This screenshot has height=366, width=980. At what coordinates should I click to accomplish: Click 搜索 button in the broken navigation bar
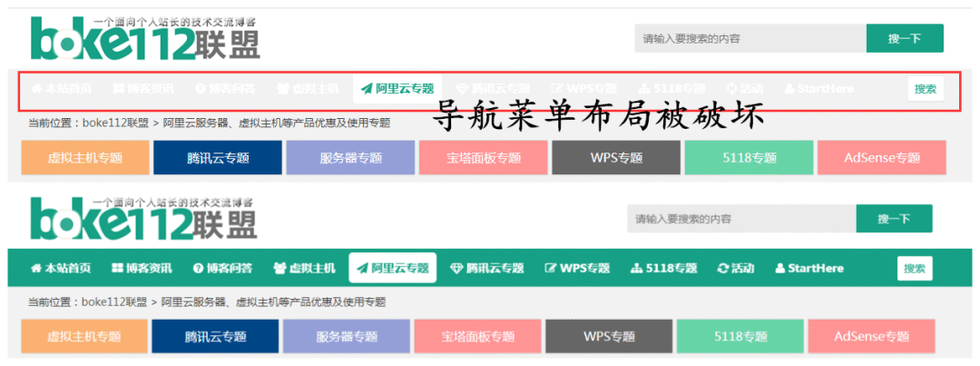(x=926, y=88)
